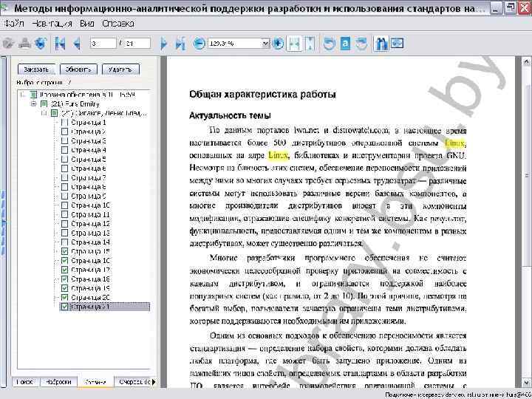The height and width of the screenshot is (399, 532).
Task: Click the scrollbar up arrow of document
Action: click(x=526, y=62)
